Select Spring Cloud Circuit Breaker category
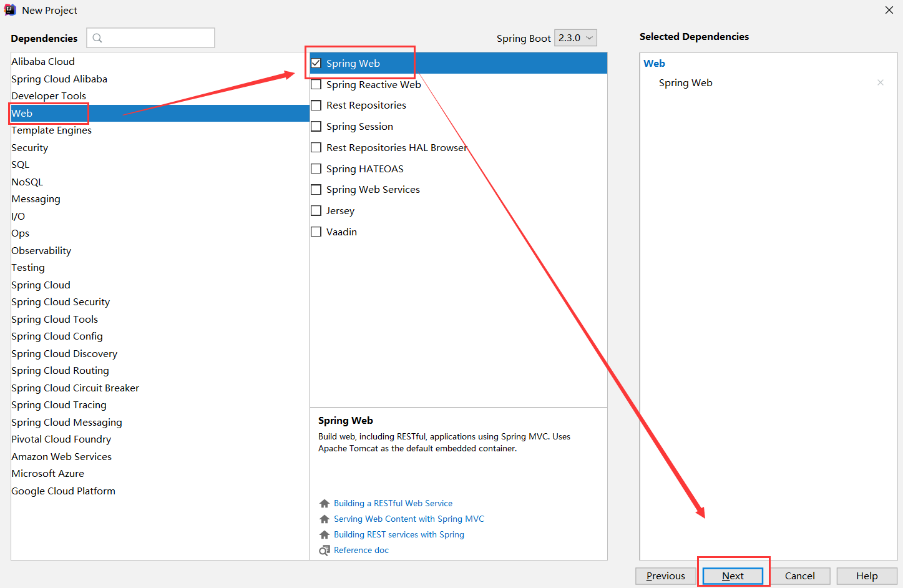 (160, 388)
